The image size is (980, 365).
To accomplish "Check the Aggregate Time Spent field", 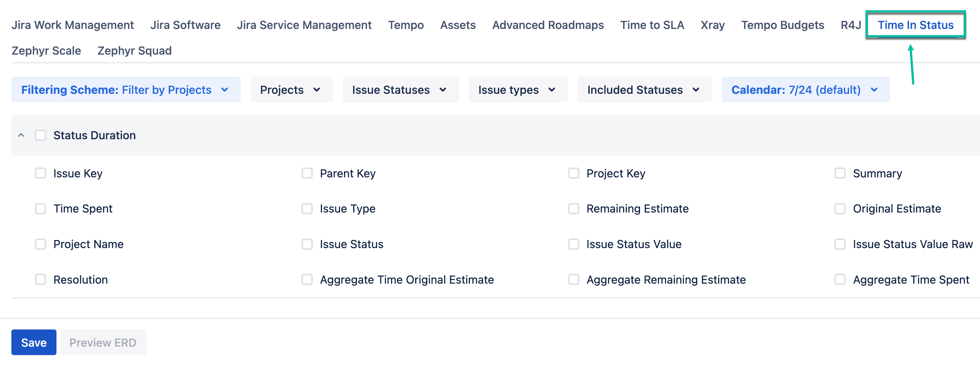I will tap(840, 280).
